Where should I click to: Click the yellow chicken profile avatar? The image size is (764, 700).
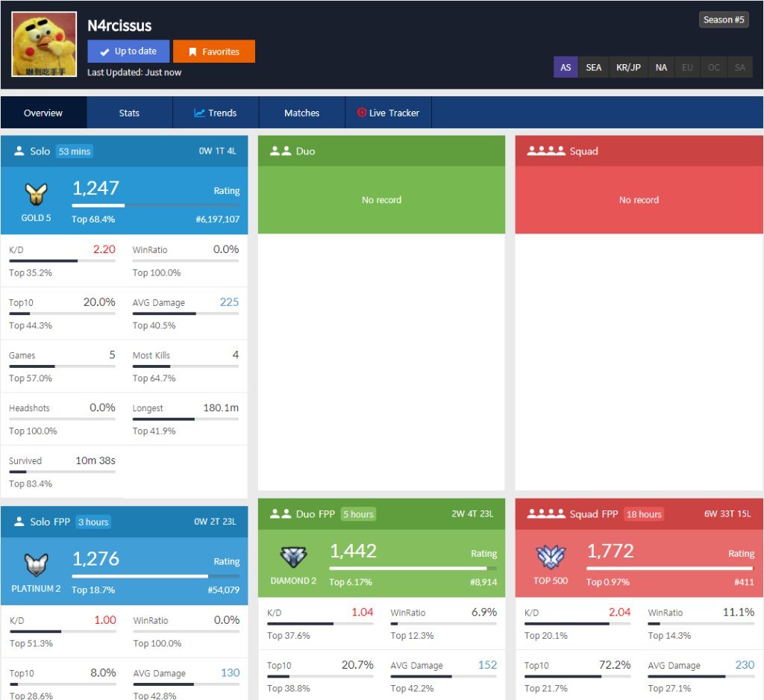tap(44, 44)
